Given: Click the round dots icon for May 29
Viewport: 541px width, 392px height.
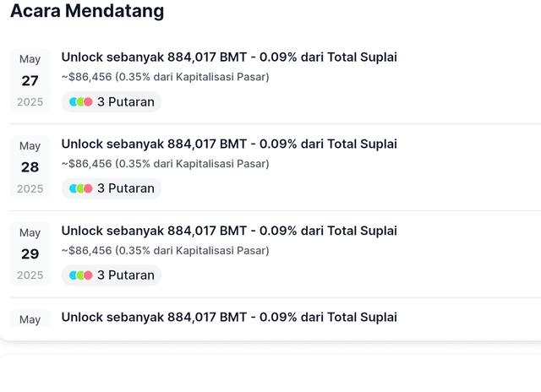Looking at the screenshot, I should 81,275.
